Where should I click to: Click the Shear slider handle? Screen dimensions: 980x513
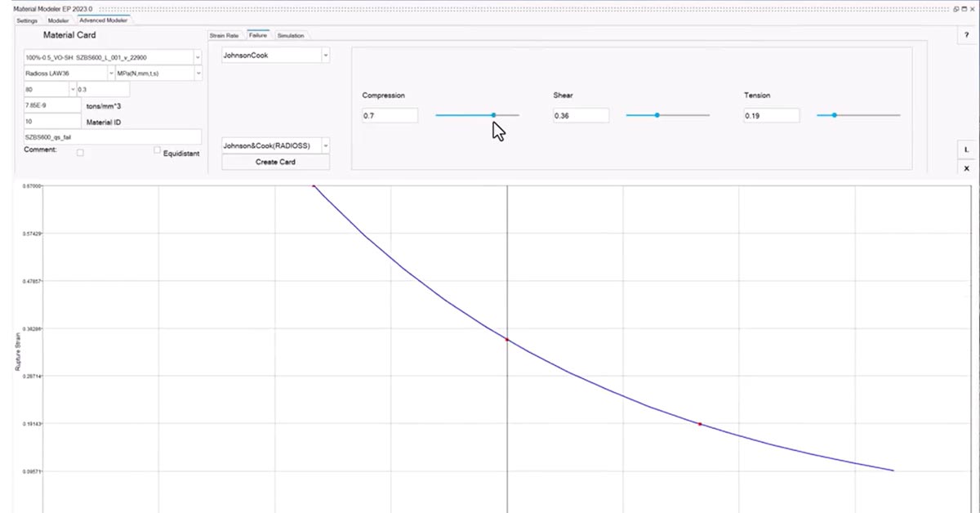point(657,115)
